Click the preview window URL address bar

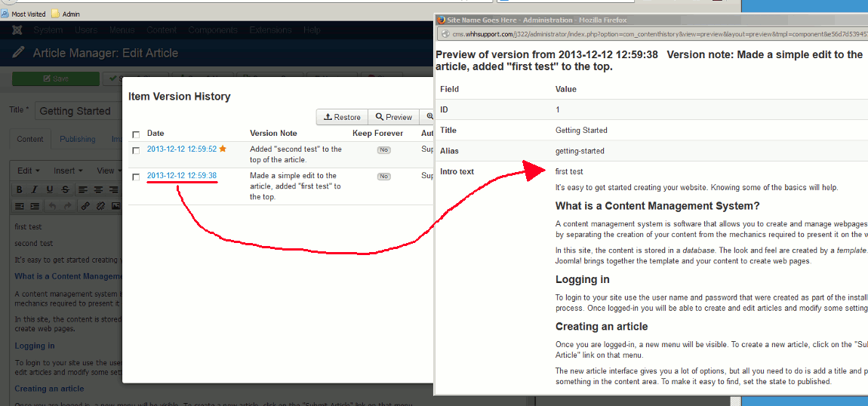(x=653, y=34)
